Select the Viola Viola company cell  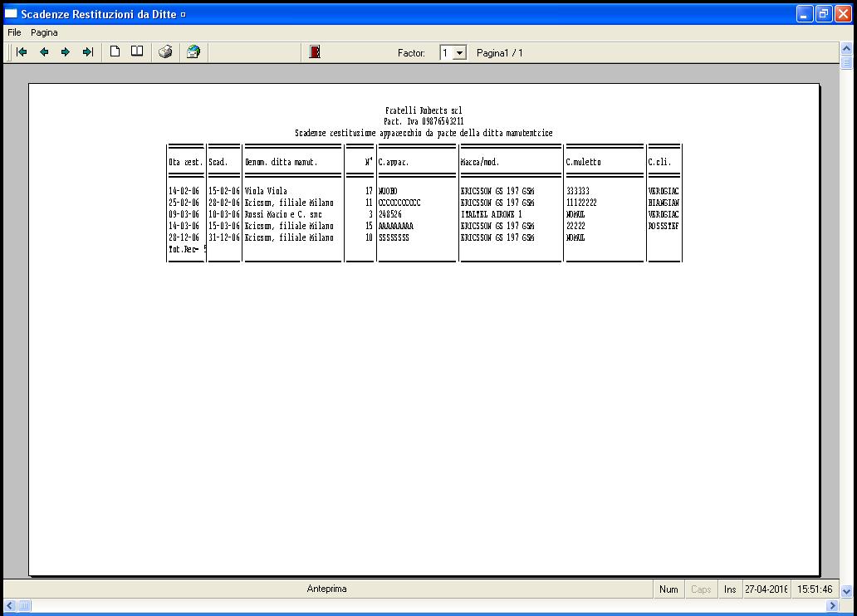[266, 191]
